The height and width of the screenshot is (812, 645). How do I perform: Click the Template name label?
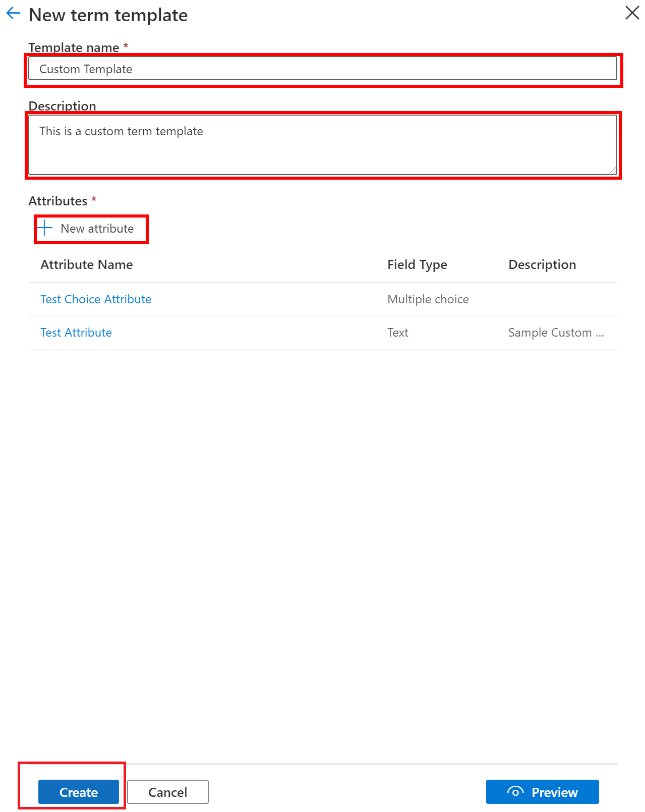74,47
